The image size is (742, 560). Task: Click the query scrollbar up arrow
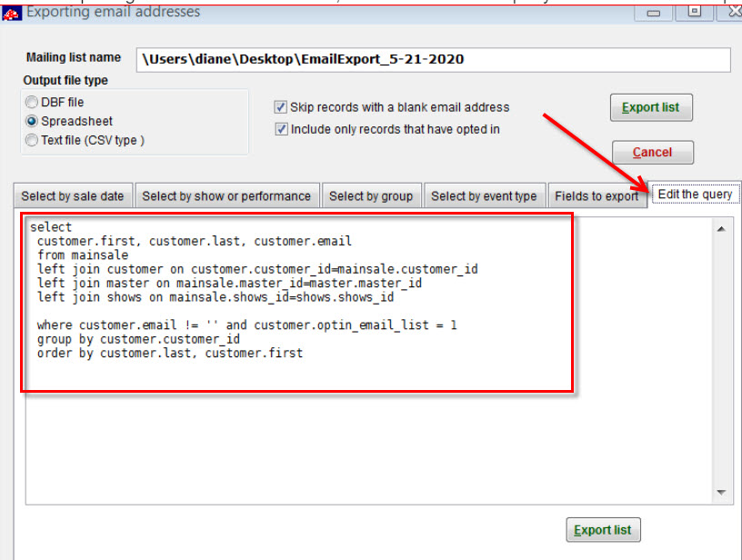point(721,229)
